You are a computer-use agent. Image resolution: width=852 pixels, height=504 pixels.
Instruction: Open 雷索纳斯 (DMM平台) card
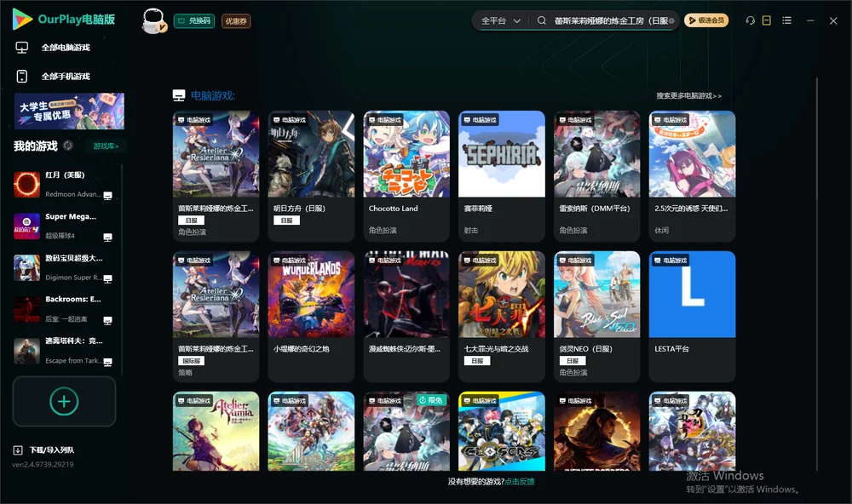[x=597, y=176]
